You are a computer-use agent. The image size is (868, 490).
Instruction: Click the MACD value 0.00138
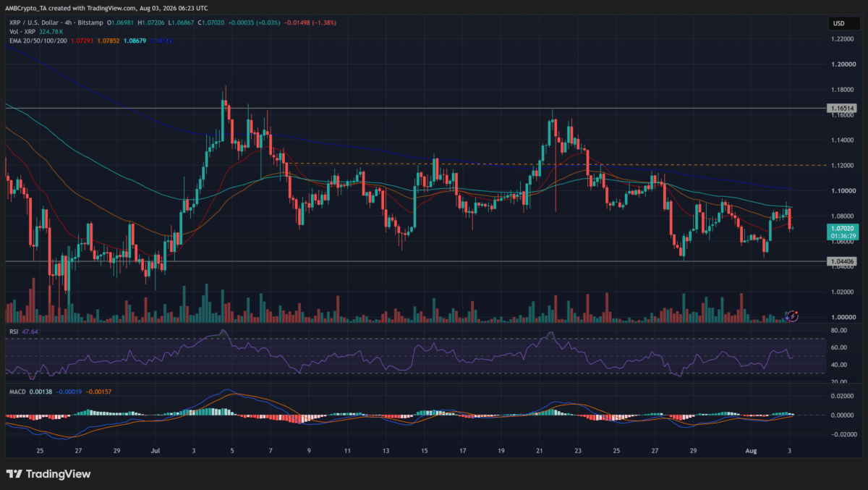tap(42, 392)
